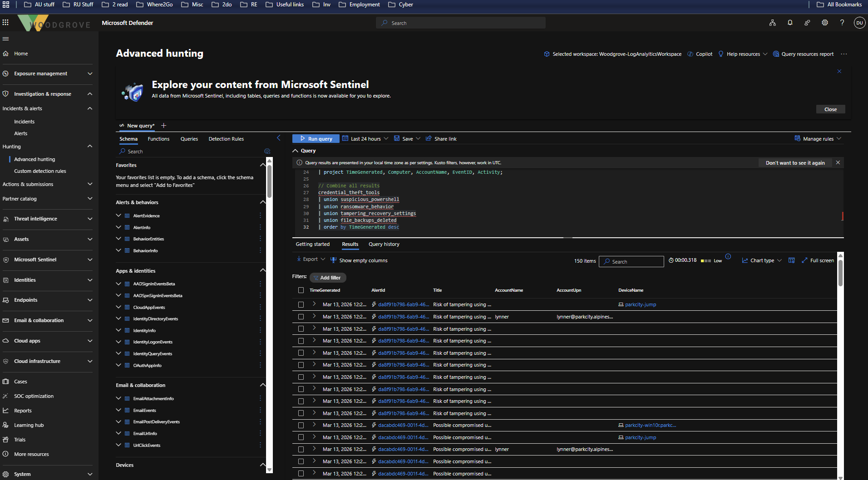Click the Run query button
Image resolution: width=868 pixels, height=480 pixels.
(x=316, y=139)
